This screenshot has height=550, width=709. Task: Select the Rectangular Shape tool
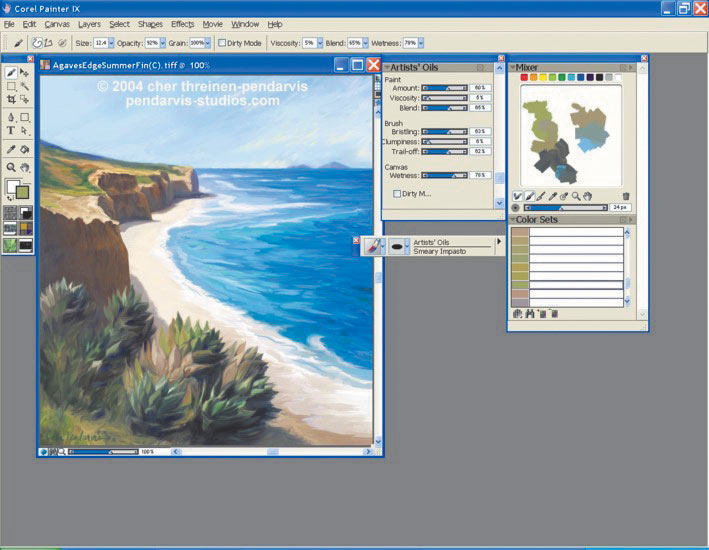point(24,117)
